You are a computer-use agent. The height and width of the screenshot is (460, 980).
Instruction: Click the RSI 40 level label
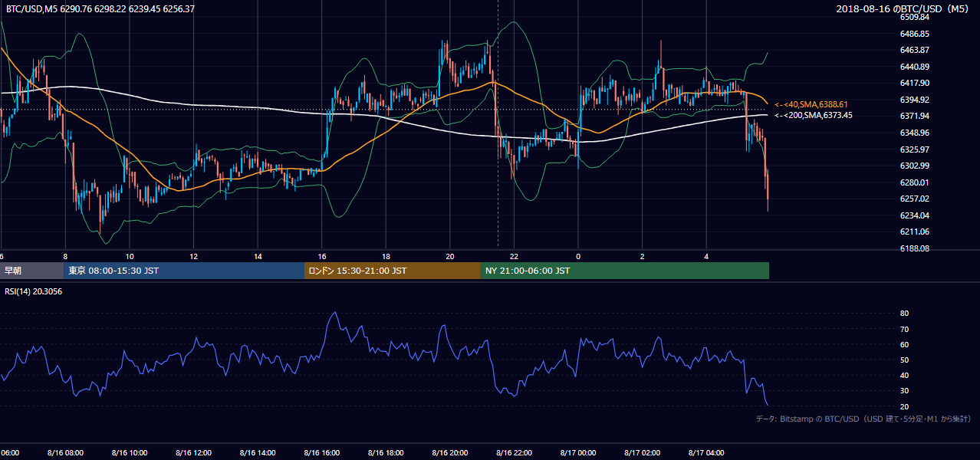click(x=904, y=375)
